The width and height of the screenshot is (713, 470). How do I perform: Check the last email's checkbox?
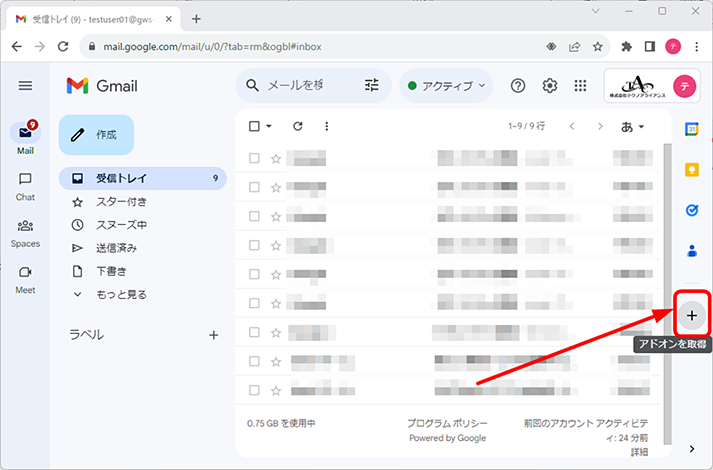(x=254, y=390)
